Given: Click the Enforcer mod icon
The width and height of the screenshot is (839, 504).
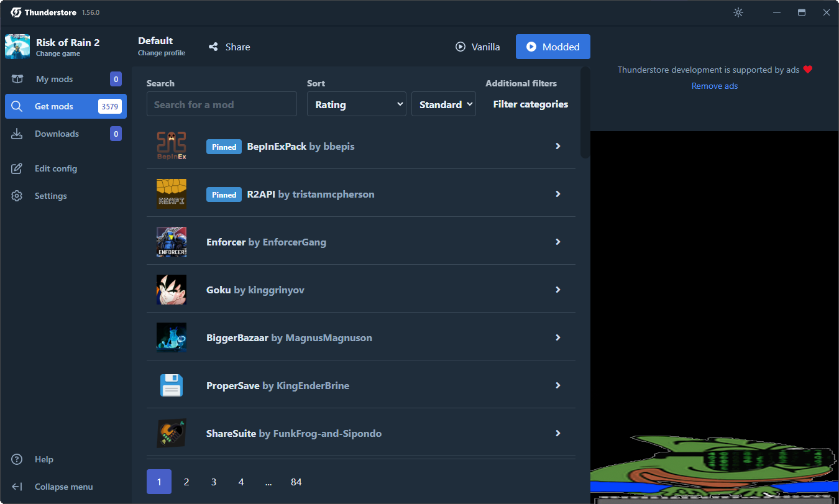Looking at the screenshot, I should [172, 242].
